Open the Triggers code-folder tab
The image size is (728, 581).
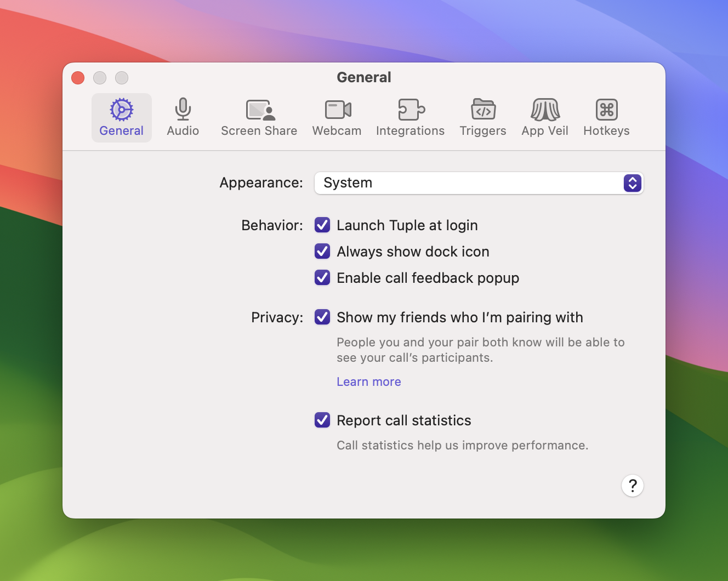483,118
